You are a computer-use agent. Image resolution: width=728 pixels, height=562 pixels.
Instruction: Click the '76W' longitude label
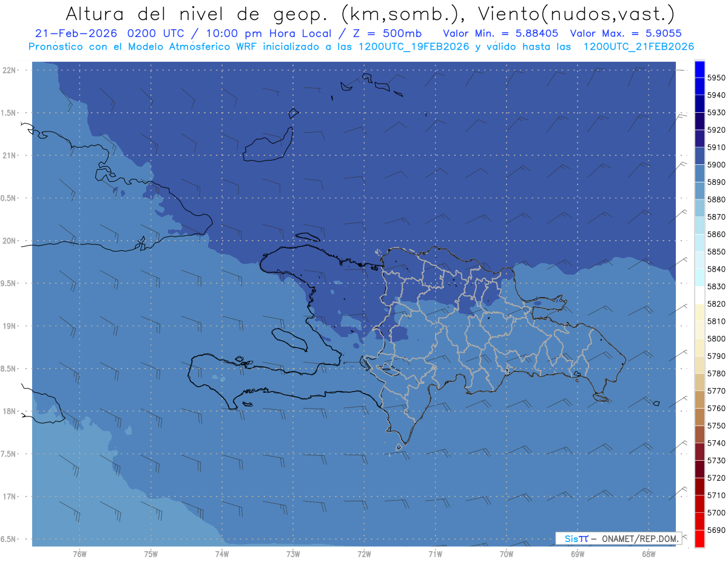click(79, 554)
